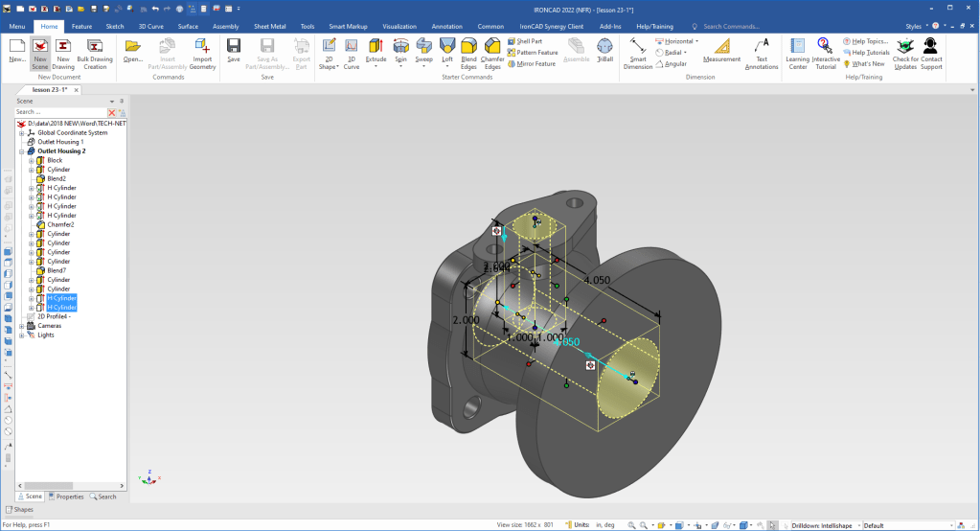Click the What's New link

[867, 64]
